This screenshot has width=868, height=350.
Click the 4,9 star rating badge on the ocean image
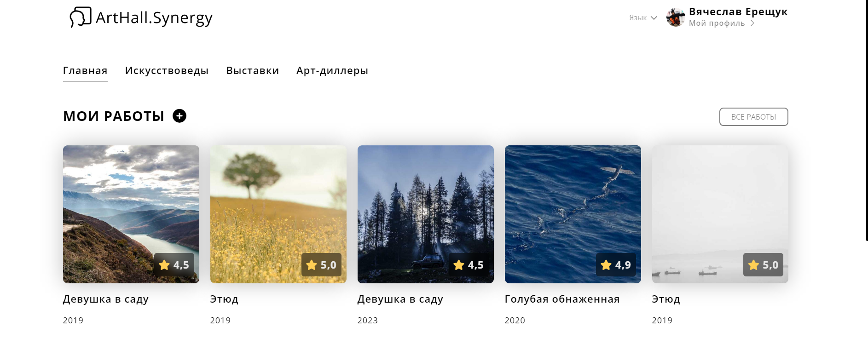[616, 265]
